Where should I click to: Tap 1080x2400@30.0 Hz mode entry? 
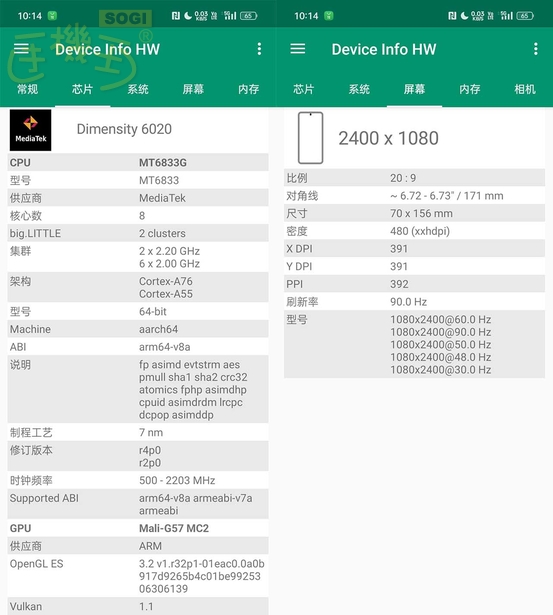pos(440,369)
